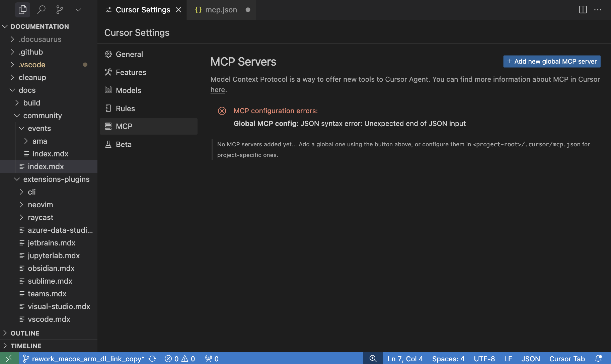The width and height of the screenshot is (611, 364).
Task: Click the MCP server icon
Action: (x=108, y=126)
